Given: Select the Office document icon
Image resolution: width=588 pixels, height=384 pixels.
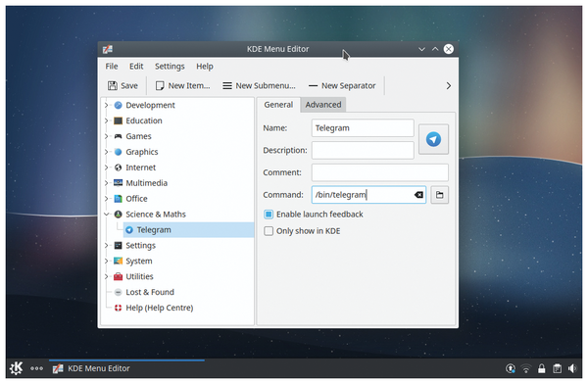Looking at the screenshot, I should pos(119,199).
